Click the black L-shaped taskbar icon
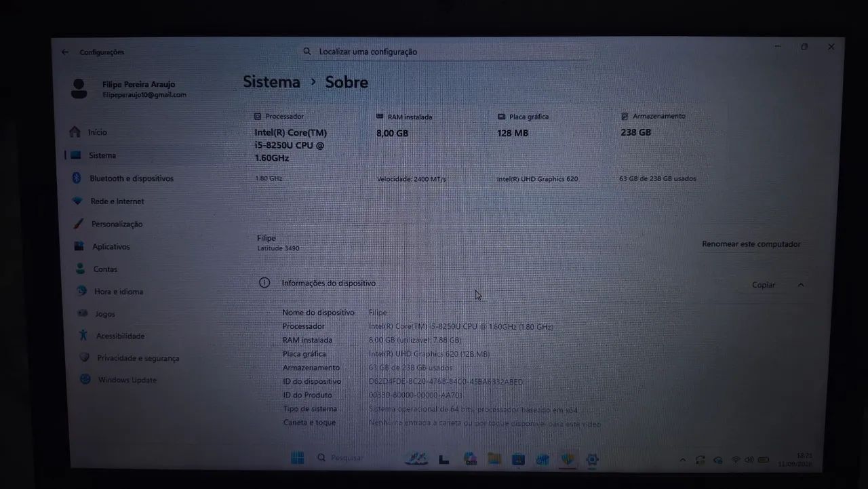 click(444, 459)
